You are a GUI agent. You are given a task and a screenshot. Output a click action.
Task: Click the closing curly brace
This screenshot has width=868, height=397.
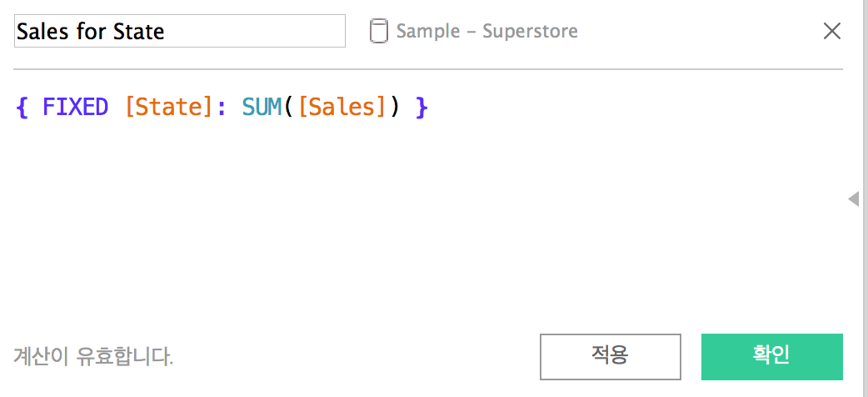(x=422, y=107)
